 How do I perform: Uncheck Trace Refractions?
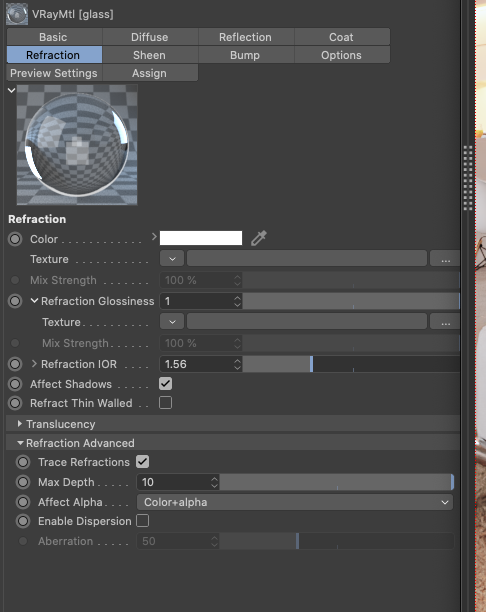point(142,462)
